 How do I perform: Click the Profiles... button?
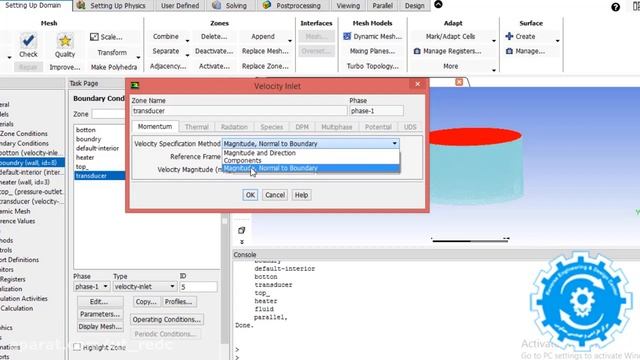click(178, 302)
